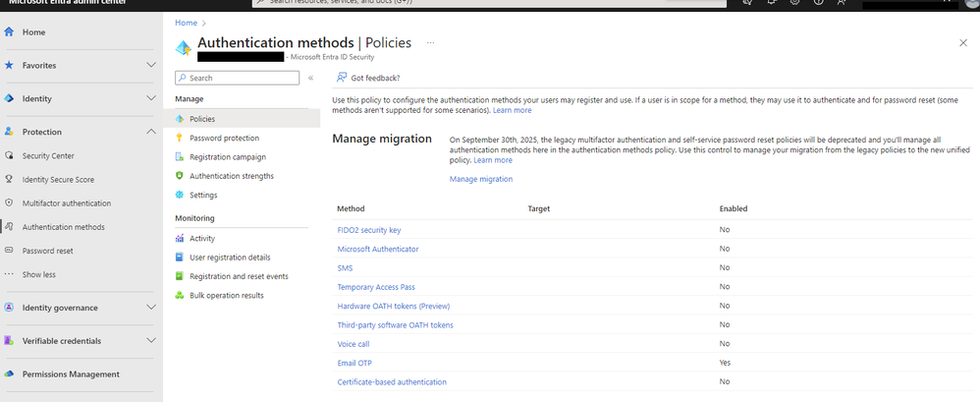This screenshot has width=980, height=402.
Task: Click Learn more in Manage migration paragraph
Action: click(x=493, y=160)
